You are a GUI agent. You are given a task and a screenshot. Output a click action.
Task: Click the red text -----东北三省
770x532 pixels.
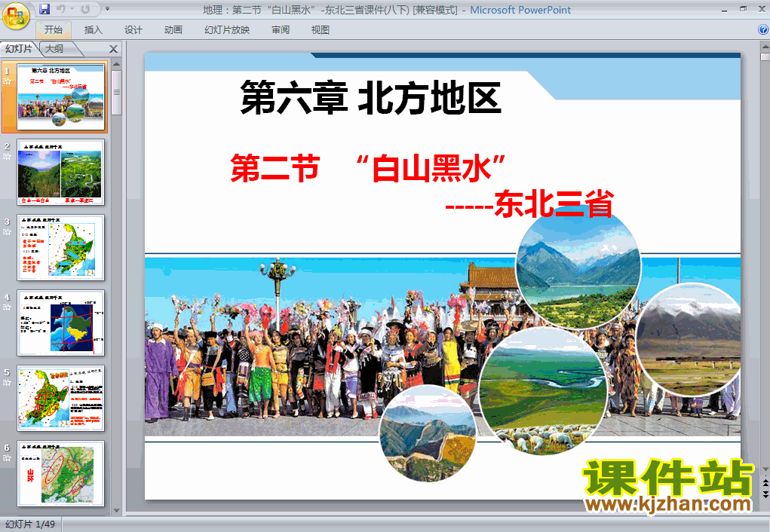coord(529,203)
